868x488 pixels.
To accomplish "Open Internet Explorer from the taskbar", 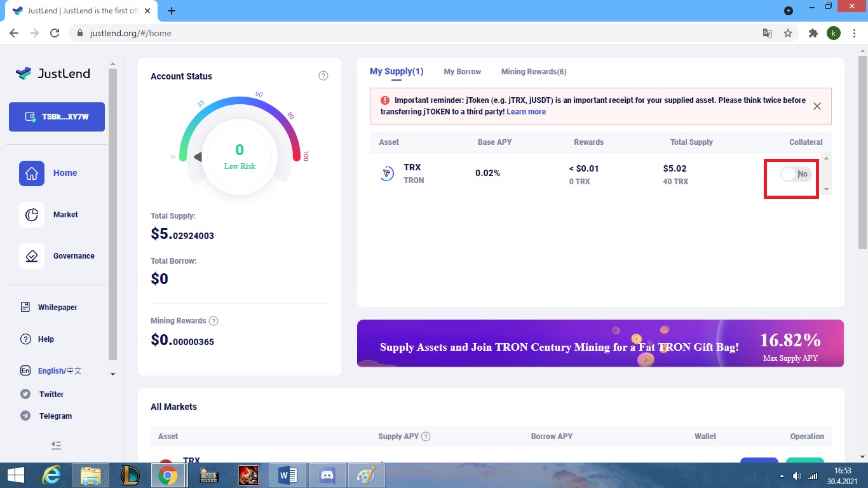I will [x=51, y=475].
